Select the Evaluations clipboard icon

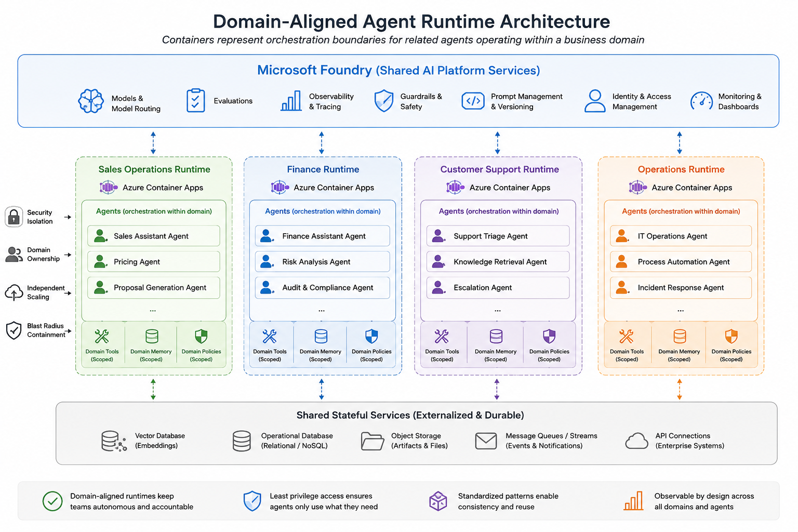pos(195,100)
